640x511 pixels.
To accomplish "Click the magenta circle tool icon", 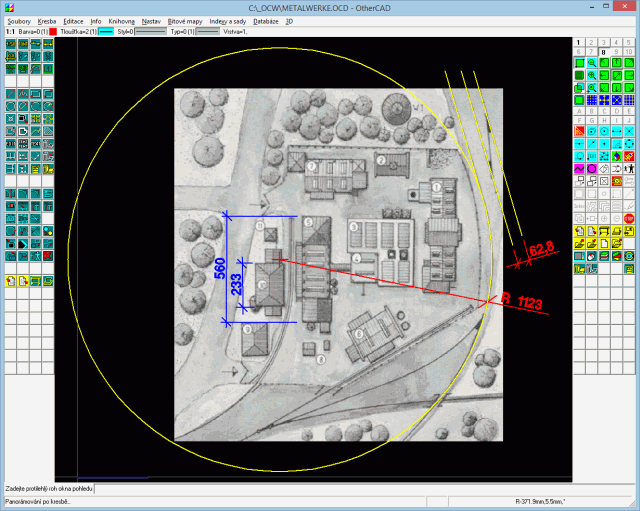I will 592,168.
